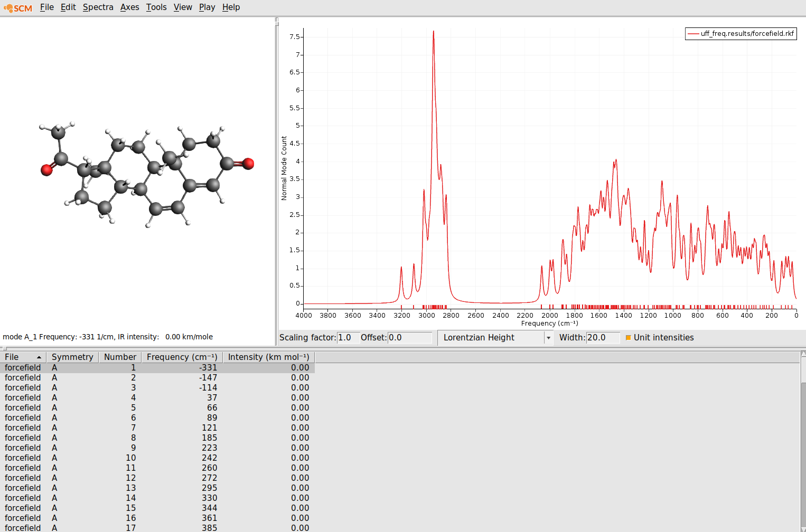This screenshot has height=532, width=806.
Task: Open the Spectra menu
Action: click(x=98, y=7)
